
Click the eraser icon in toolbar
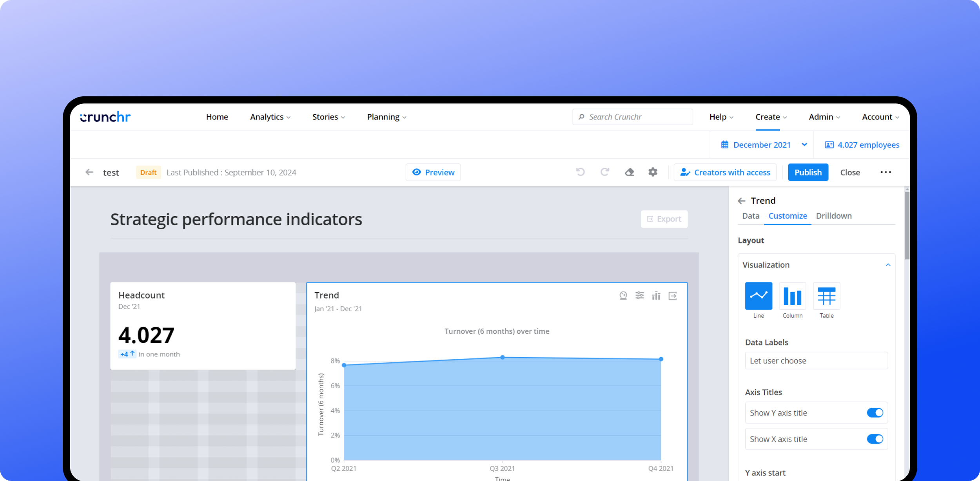(629, 172)
